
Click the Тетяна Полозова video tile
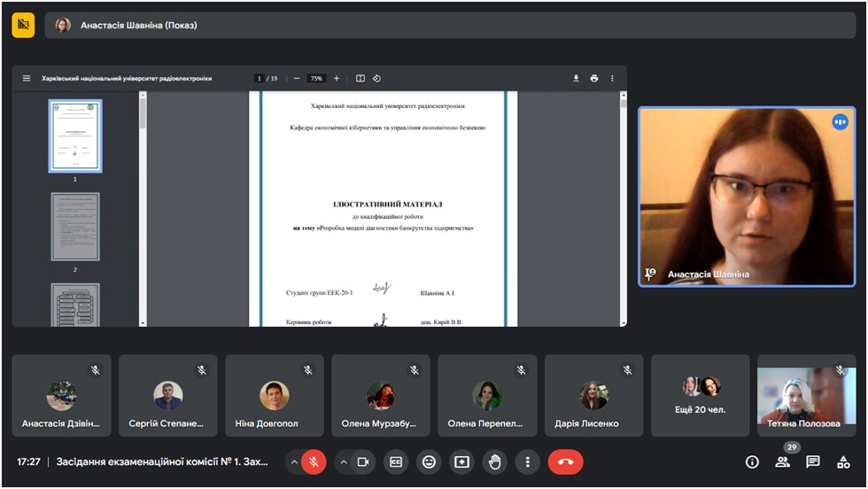tap(806, 395)
